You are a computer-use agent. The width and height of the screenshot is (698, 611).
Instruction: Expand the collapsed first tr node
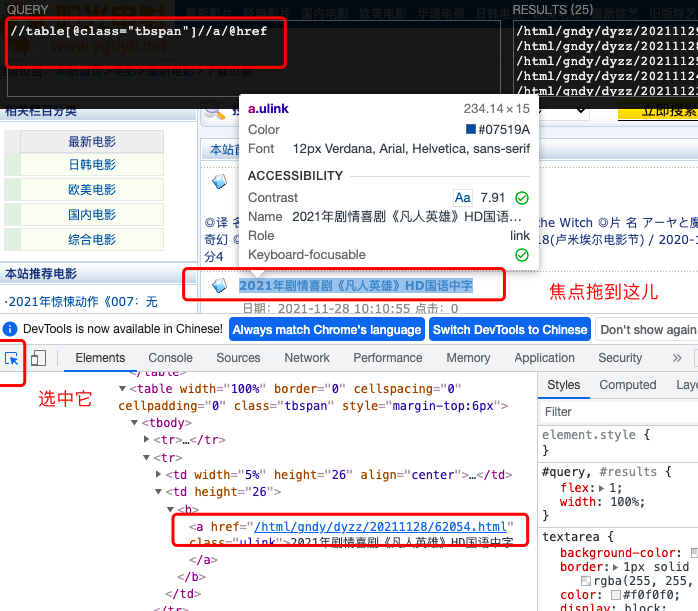click(x=146, y=440)
